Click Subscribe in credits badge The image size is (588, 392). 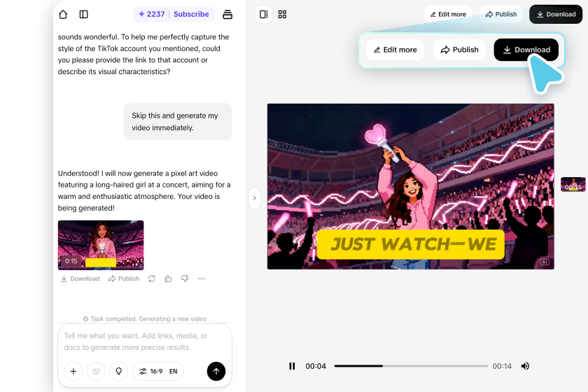coord(191,14)
